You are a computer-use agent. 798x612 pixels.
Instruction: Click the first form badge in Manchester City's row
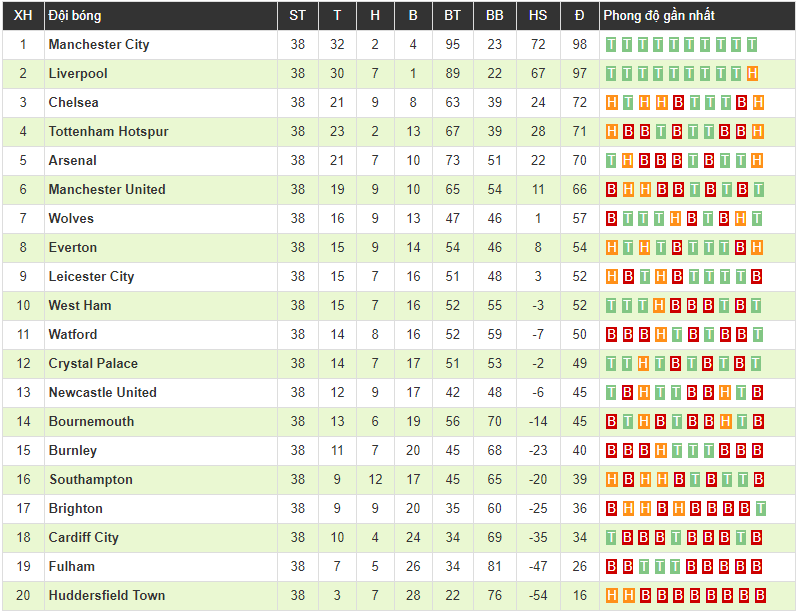(612, 45)
